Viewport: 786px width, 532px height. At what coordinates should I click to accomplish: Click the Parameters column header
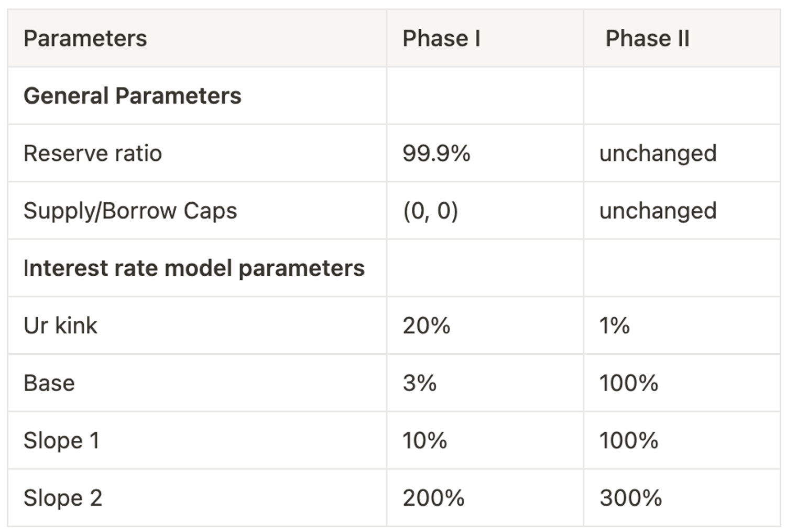85,39
